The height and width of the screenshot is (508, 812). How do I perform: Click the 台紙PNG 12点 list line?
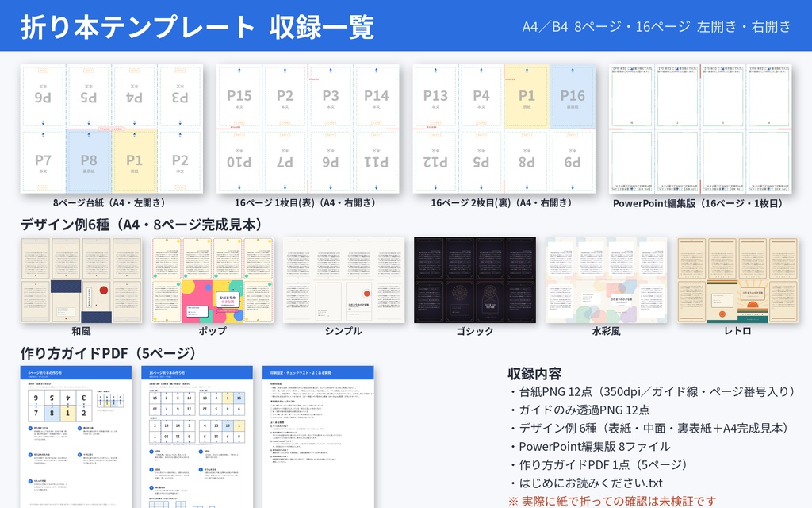(653, 392)
